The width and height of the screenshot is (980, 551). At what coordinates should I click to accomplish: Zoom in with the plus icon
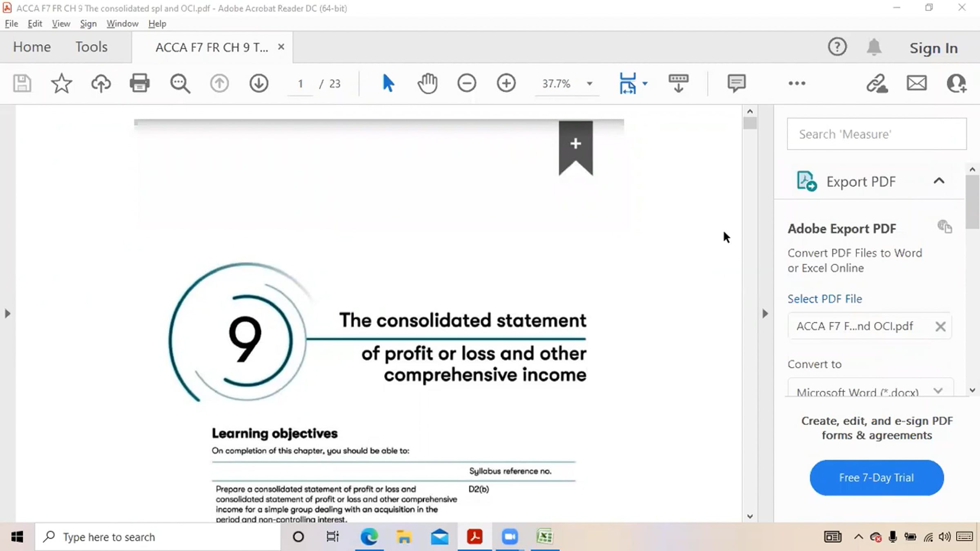pyautogui.click(x=506, y=83)
